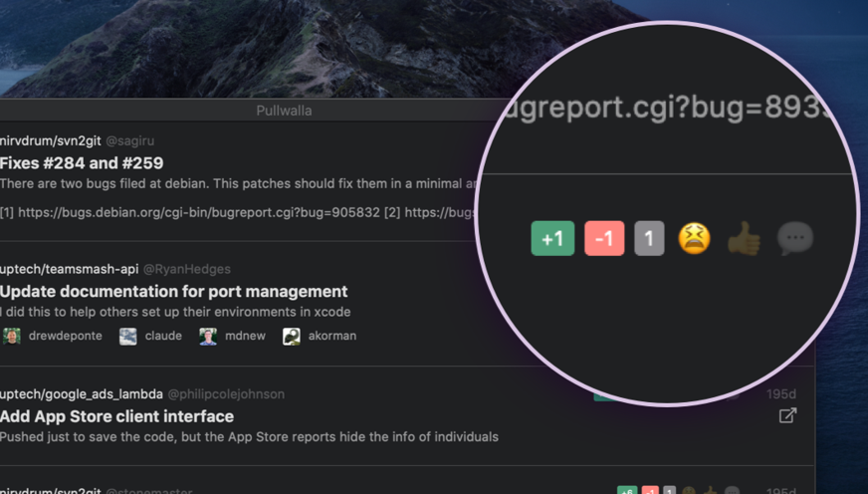Click the @sagiru author handle
This screenshot has width=868, height=494.
130,141
